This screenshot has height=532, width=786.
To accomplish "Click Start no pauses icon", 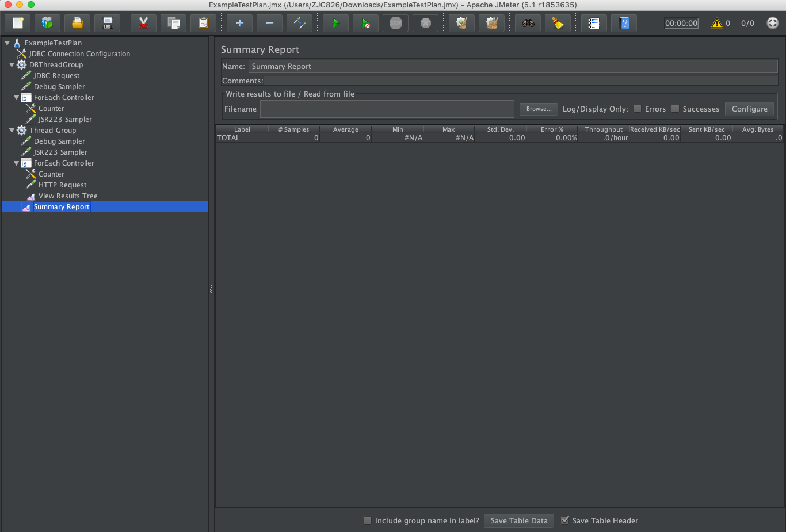I will pyautogui.click(x=365, y=23).
